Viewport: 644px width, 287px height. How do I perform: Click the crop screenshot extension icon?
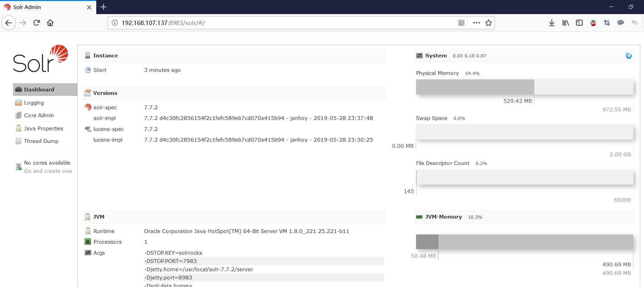click(x=607, y=23)
